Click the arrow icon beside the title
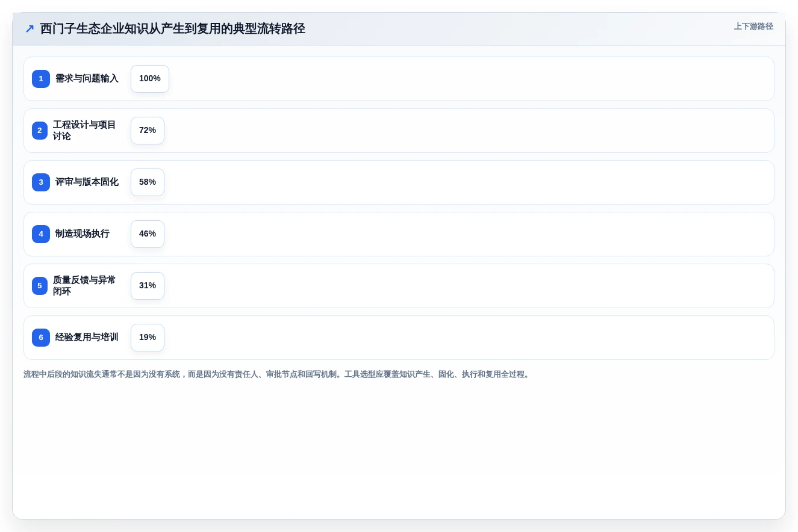 coord(30,29)
